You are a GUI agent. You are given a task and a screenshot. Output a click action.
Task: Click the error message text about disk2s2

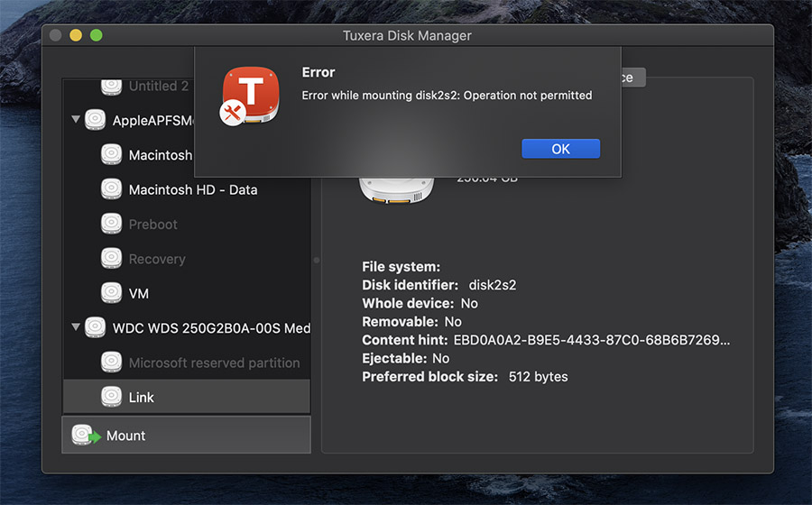coord(447,96)
